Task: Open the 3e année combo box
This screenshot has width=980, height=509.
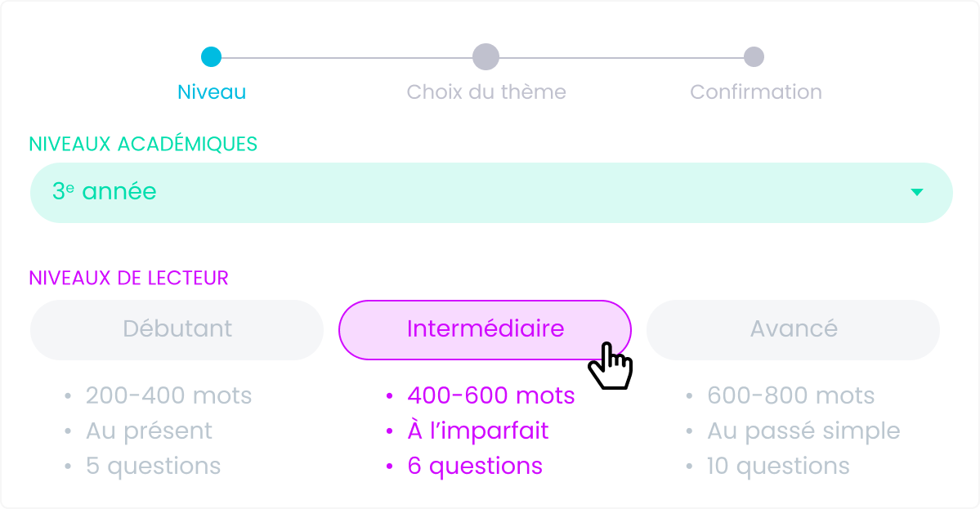Action: [x=490, y=192]
